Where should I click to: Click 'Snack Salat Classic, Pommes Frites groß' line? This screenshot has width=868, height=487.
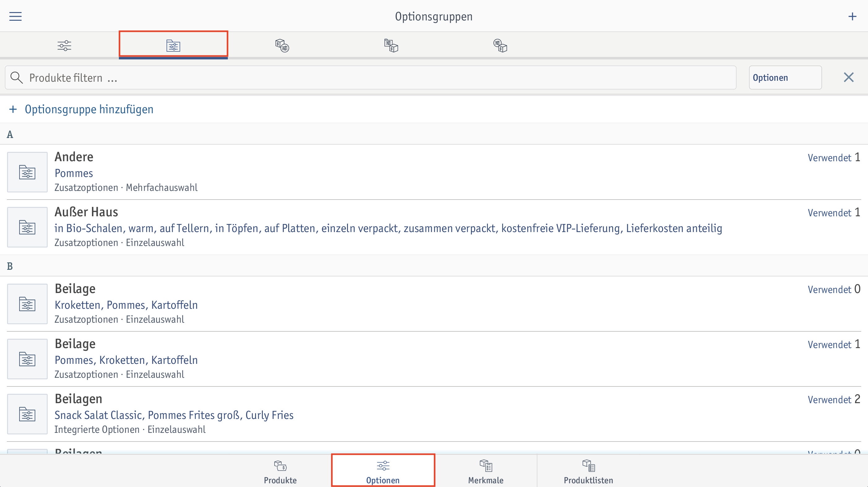pyautogui.click(x=174, y=415)
